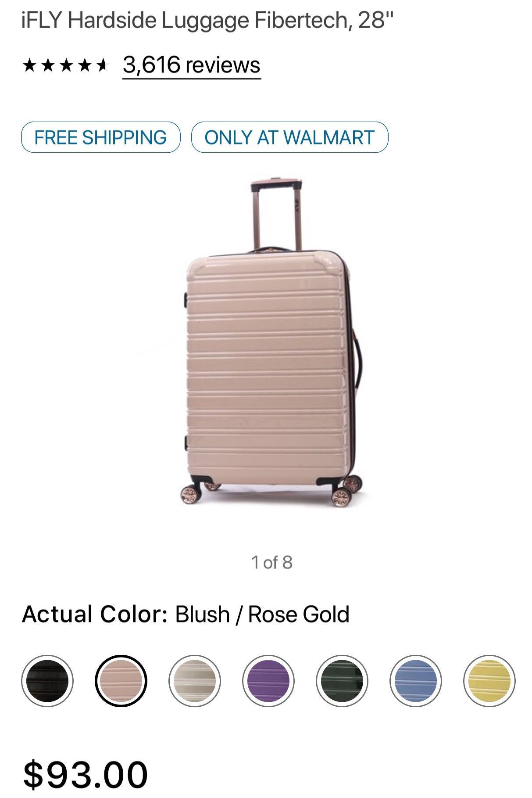Tap the ONLY AT WALMART badge
532x798 pixels.
[x=289, y=137]
